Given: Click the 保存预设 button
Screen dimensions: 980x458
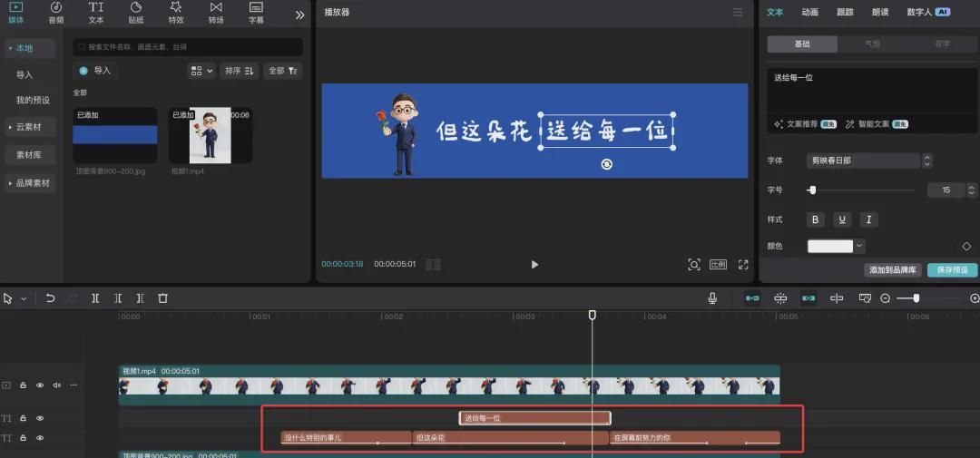Looking at the screenshot, I should [x=952, y=270].
